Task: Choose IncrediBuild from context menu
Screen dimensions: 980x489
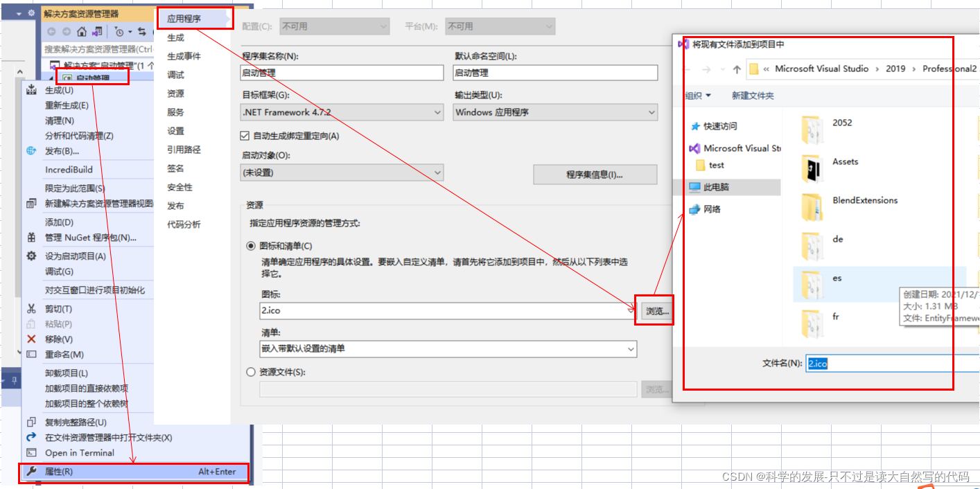Action: (x=69, y=170)
